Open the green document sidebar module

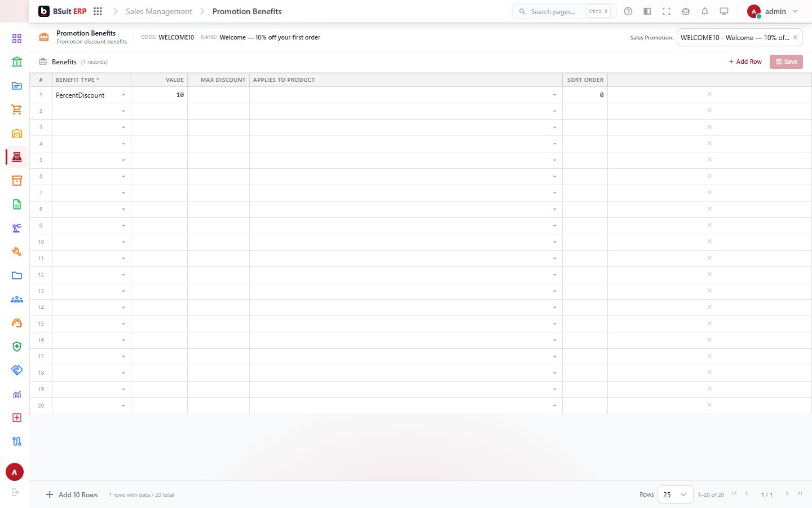(17, 204)
